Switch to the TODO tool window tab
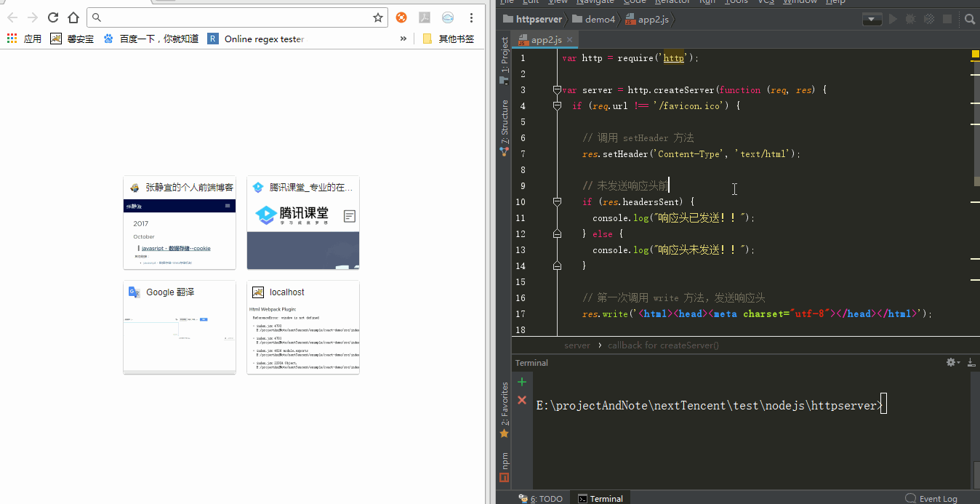Screen dimensions: 980x504 pos(541,499)
